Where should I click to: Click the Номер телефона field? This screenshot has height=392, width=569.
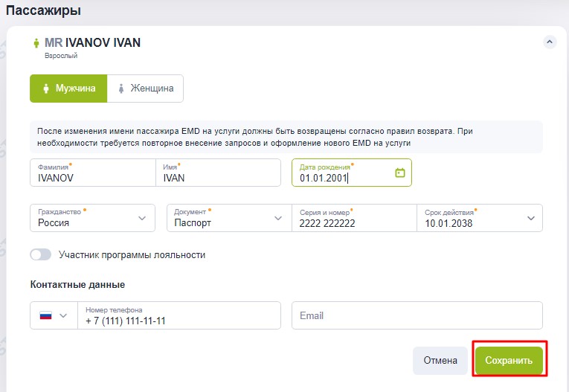pos(179,315)
